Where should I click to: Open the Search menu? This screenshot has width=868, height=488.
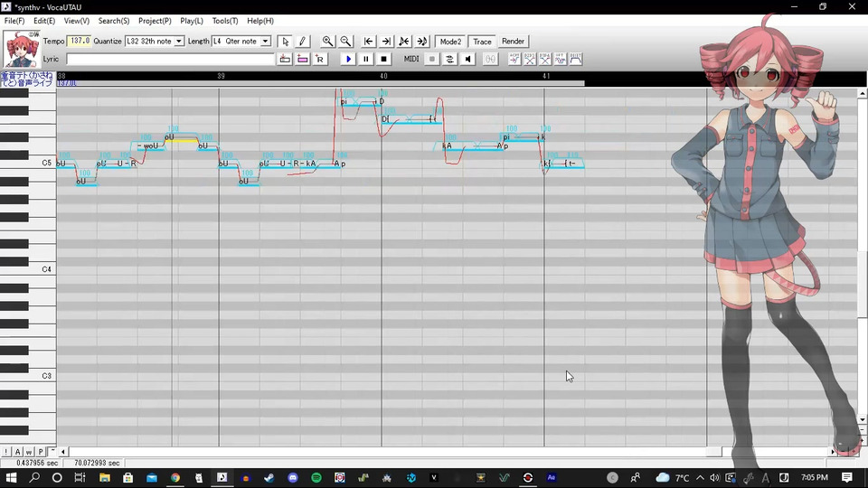(114, 21)
